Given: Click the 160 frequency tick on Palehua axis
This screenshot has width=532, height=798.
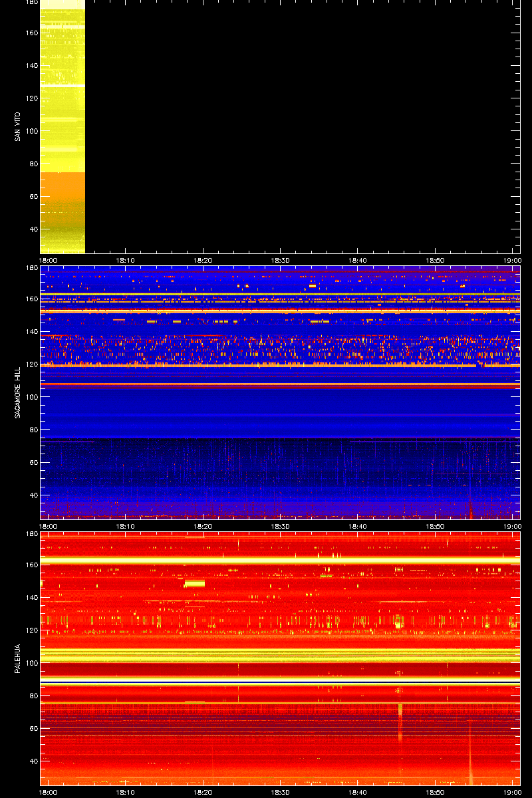Looking at the screenshot, I should tap(31, 565).
